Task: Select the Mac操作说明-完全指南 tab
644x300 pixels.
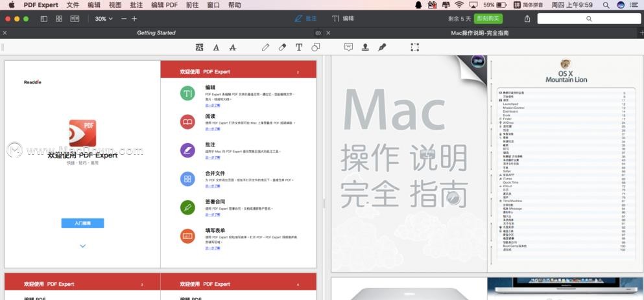Action: (480, 33)
